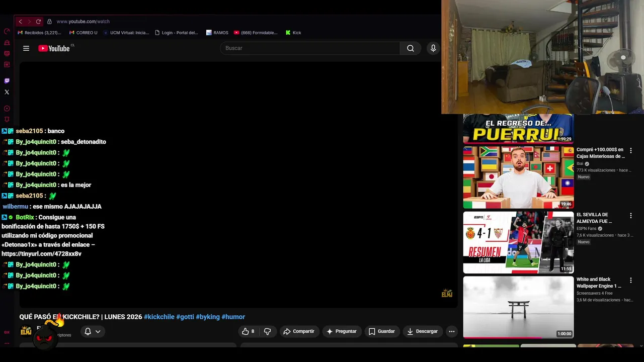
Task: Dislike the video with thumbs down
Action: pyautogui.click(x=268, y=331)
